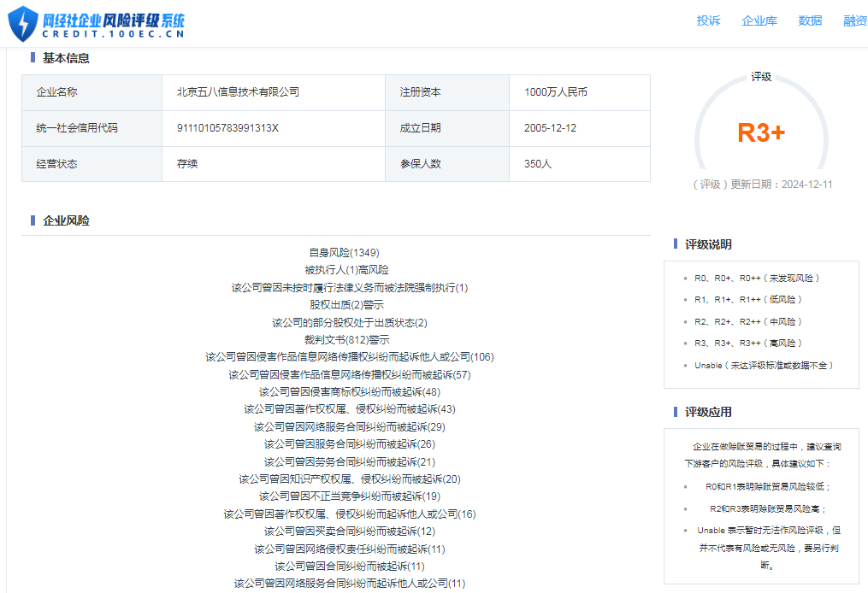Open the 劳务合同纠纷 (21) entry
Screen dimensions: 868x593
[349, 462]
